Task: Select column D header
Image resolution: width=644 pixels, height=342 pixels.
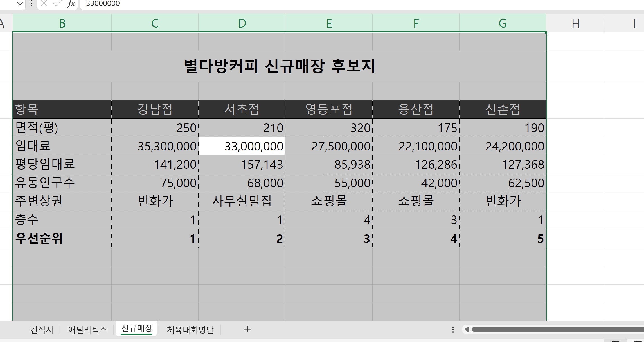Action: pos(242,23)
